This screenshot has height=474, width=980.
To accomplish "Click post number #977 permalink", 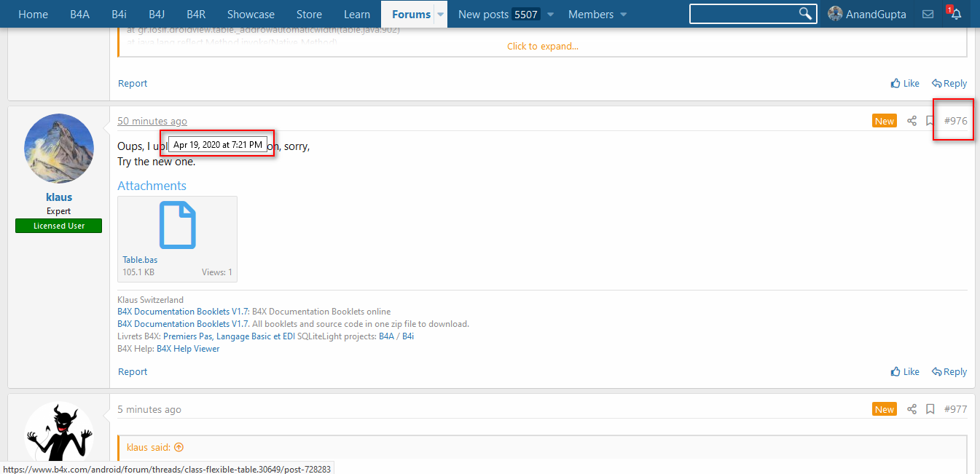I will point(955,409).
